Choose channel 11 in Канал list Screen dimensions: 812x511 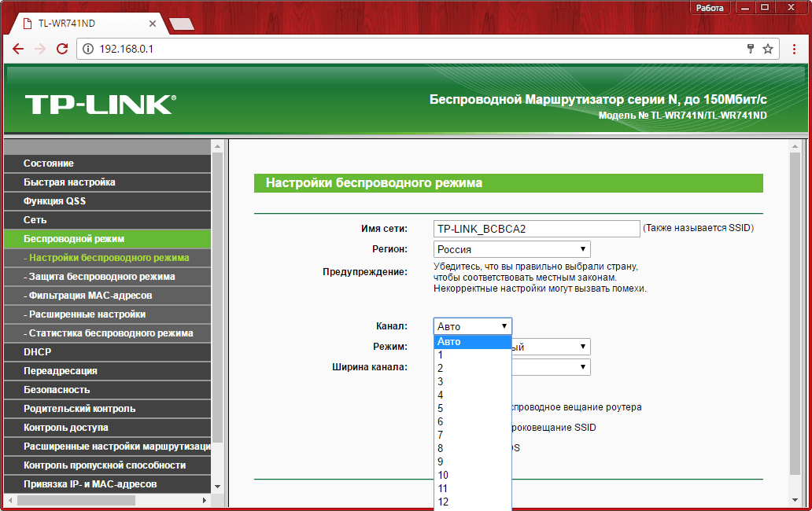444,488
